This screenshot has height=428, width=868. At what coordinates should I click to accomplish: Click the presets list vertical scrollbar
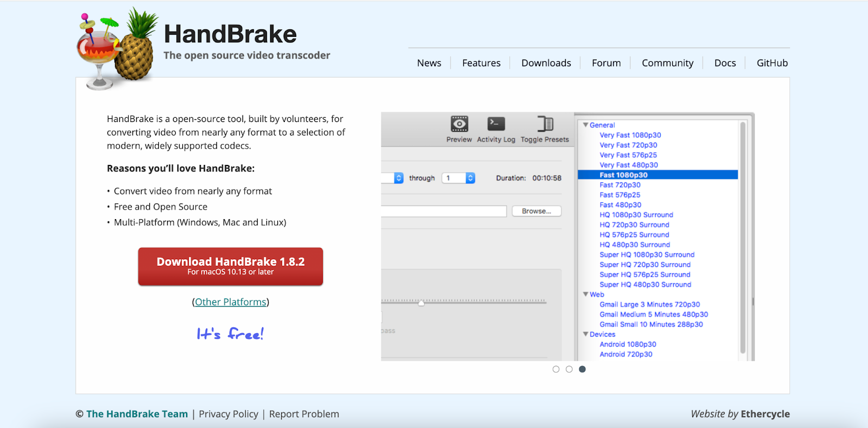click(x=743, y=238)
